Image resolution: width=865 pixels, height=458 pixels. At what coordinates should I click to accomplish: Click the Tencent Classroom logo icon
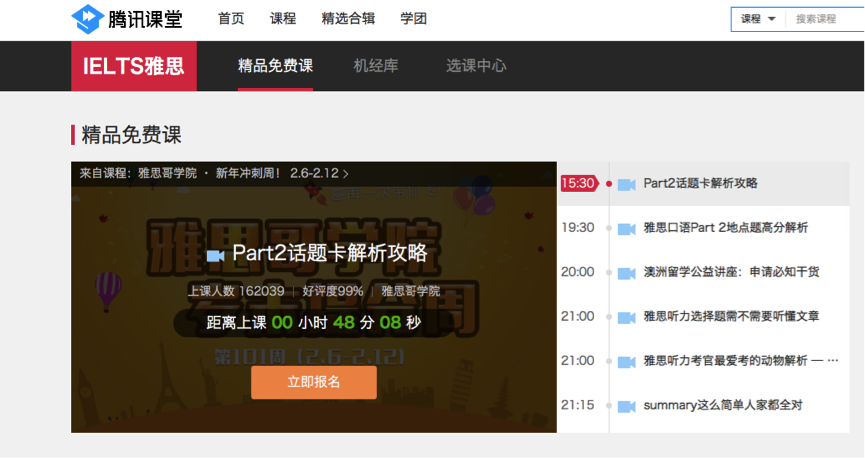point(87,19)
